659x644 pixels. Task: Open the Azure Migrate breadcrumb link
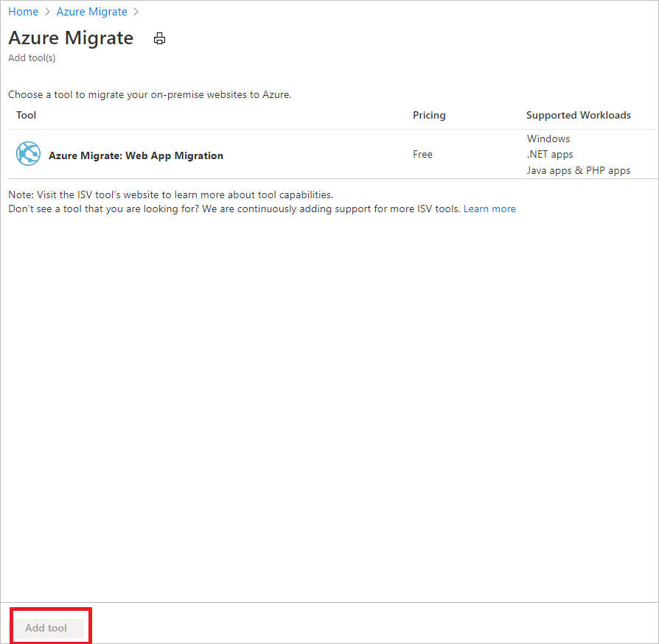(x=91, y=12)
